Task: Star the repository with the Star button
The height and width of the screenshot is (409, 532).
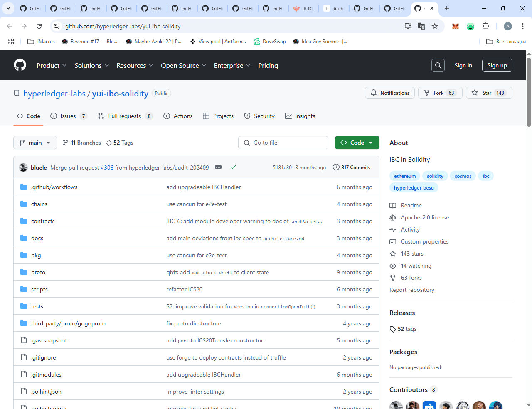Action: pyautogui.click(x=489, y=93)
